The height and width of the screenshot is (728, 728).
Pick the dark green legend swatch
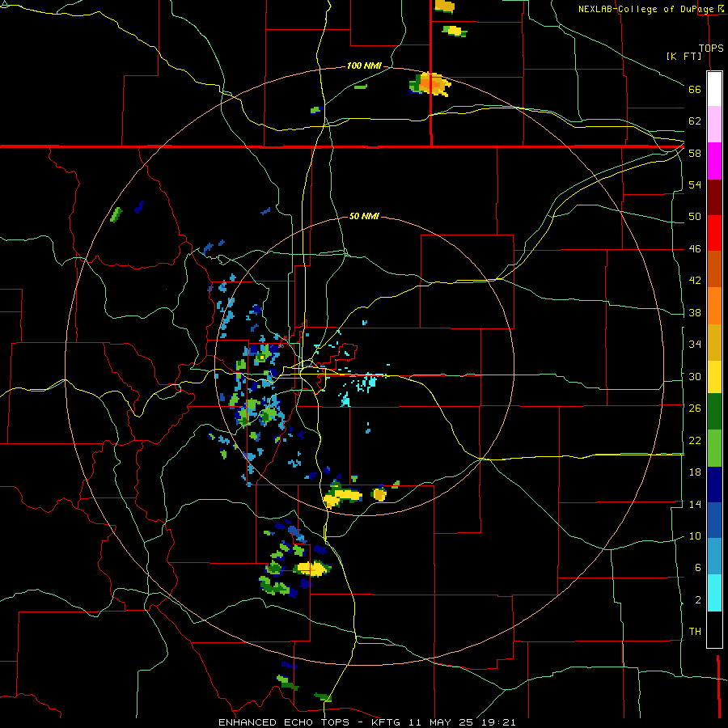[714, 412]
